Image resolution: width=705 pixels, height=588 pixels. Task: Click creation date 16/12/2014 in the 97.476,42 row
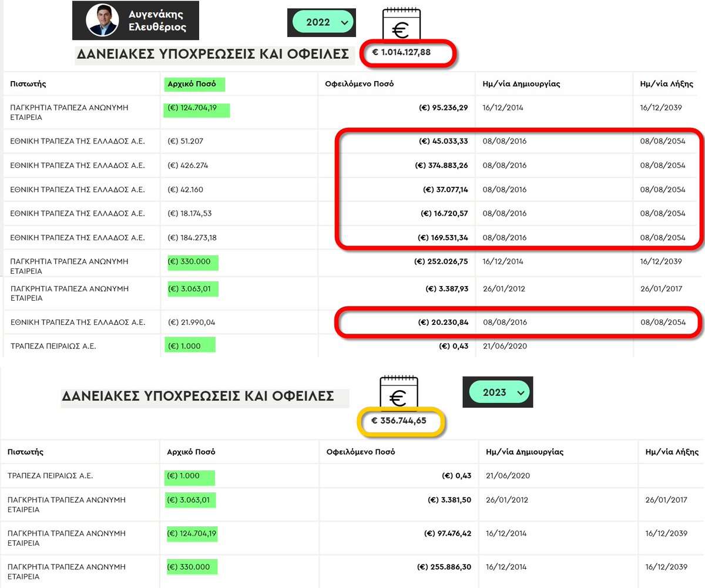tap(506, 534)
